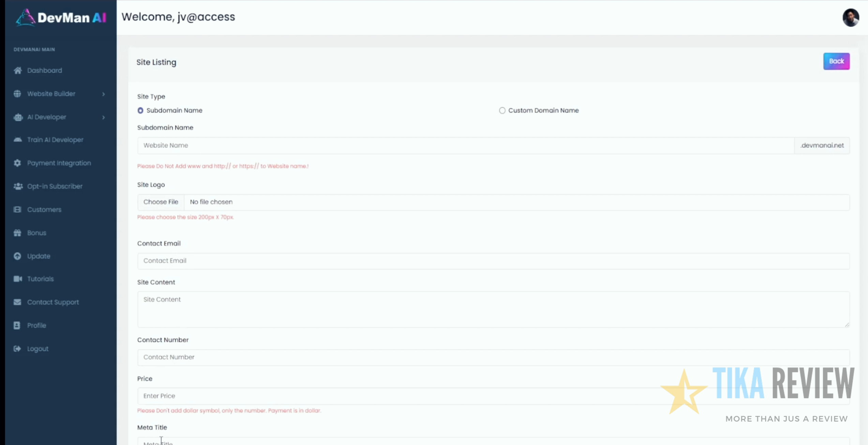The height and width of the screenshot is (445, 868).
Task: Click the Opt-in Subscriber people icon
Action: click(x=18, y=186)
